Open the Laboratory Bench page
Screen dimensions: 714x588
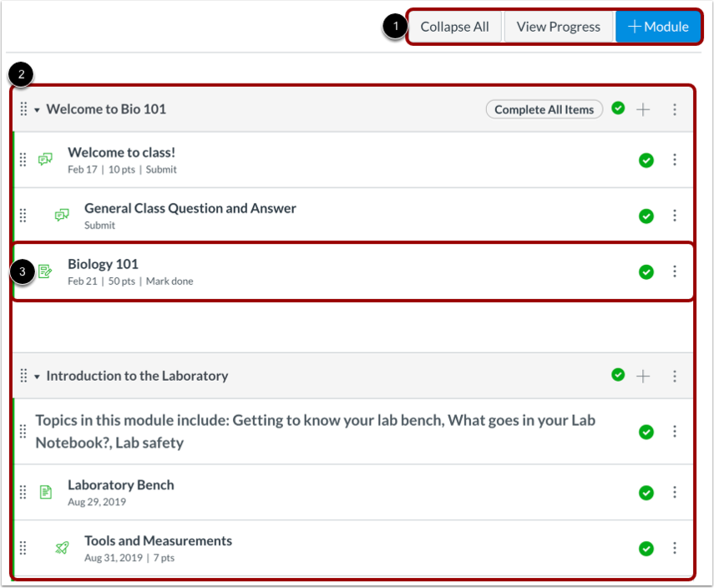120,484
